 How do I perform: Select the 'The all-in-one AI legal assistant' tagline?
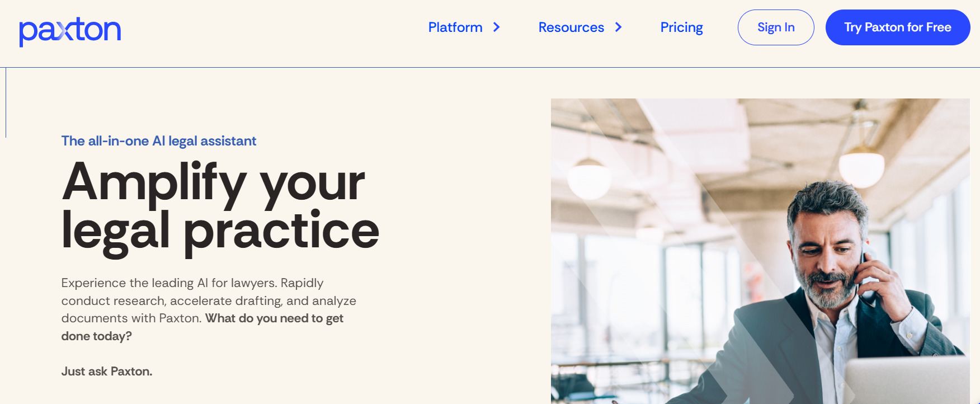coord(159,141)
